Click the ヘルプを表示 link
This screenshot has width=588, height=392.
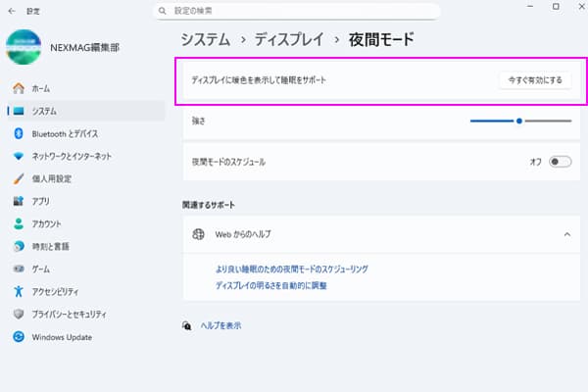click(220, 325)
